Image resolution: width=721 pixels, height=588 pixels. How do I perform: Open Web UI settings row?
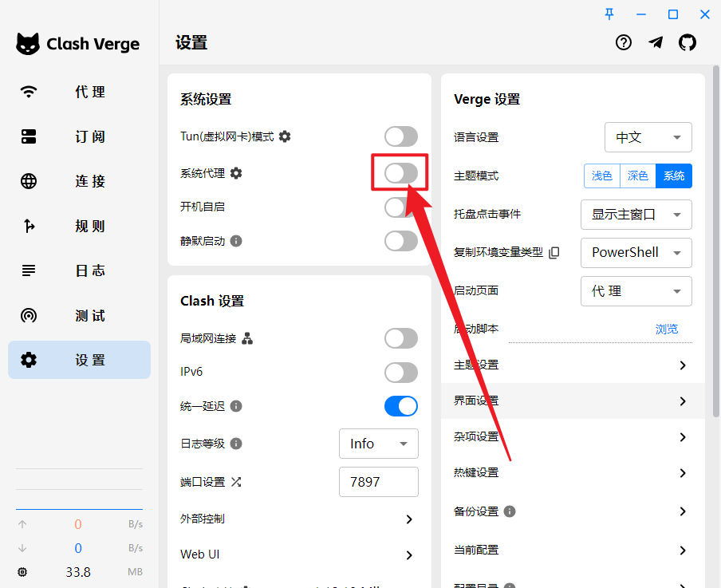299,554
